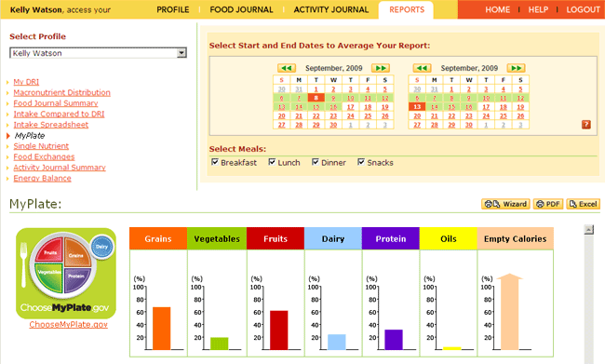Disable the Snacks meal checkbox
605x364 pixels.
tap(361, 162)
